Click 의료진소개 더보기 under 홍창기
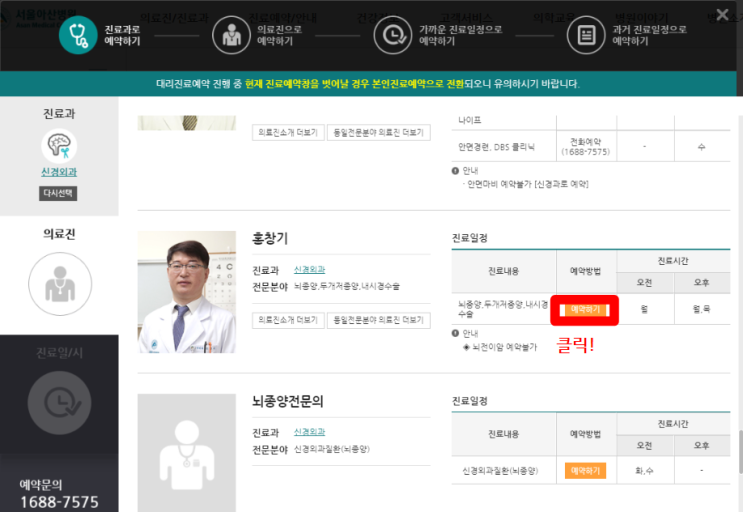 [288, 320]
